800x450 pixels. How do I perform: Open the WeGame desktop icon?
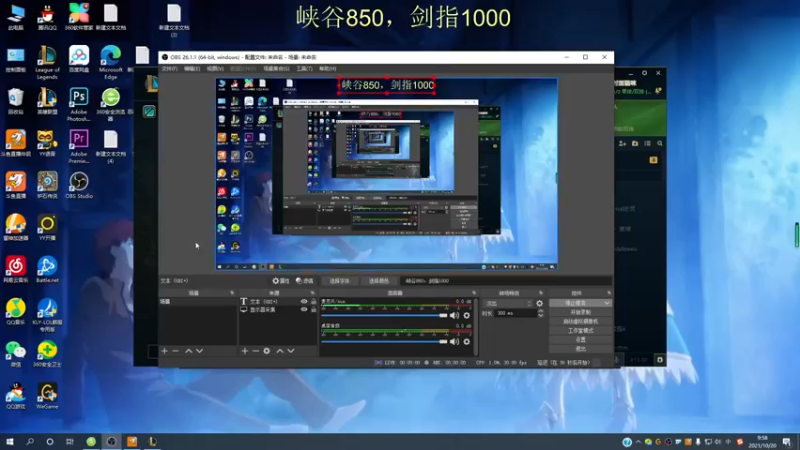[x=47, y=396]
